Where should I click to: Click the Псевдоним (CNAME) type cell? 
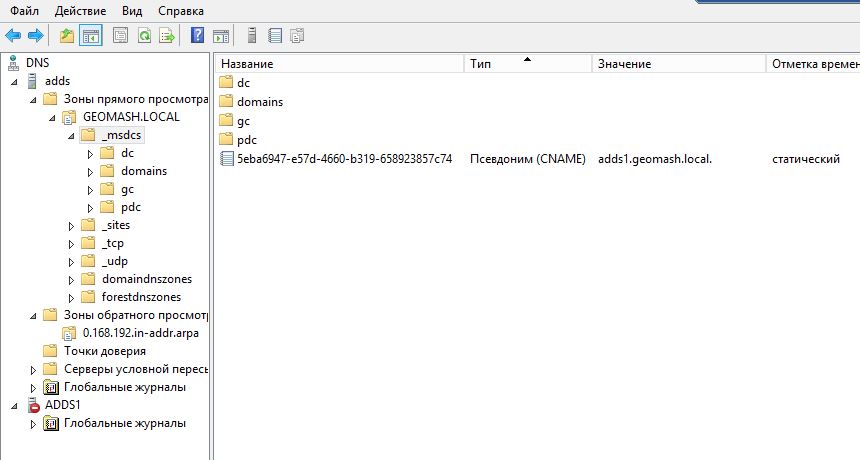(528, 159)
